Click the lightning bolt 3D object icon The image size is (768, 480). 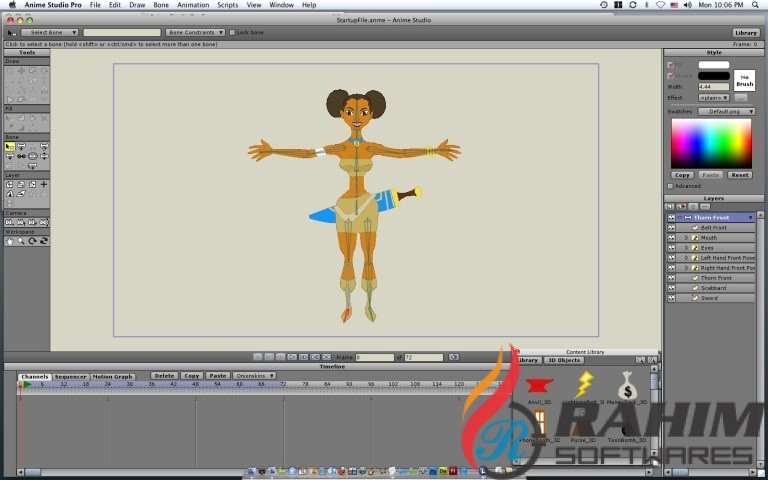coord(585,384)
